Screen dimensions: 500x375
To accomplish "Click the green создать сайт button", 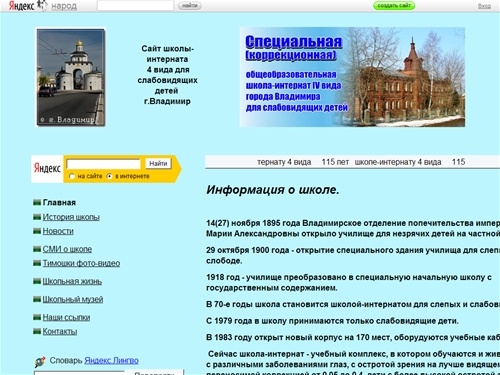I will tap(394, 6).
